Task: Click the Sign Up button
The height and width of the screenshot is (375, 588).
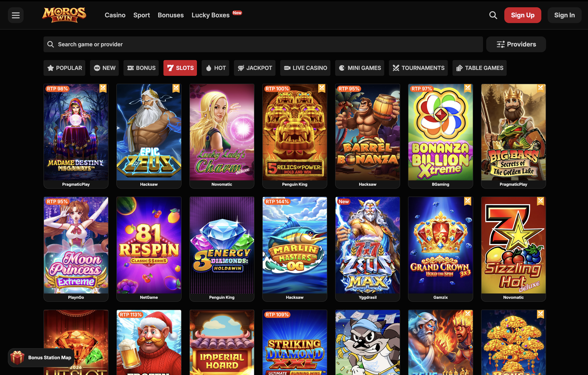Action: pos(523,15)
